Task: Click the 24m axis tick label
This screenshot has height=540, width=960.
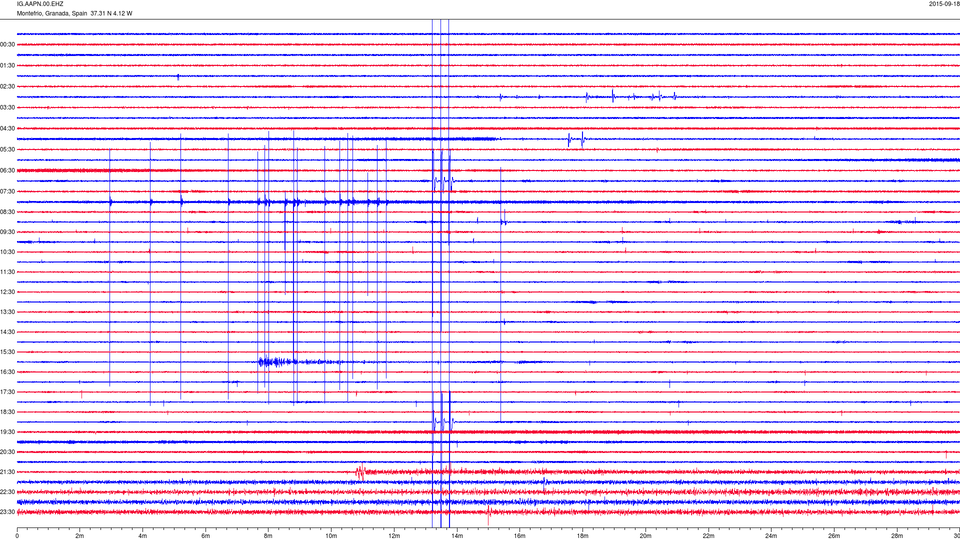Action: (x=771, y=536)
